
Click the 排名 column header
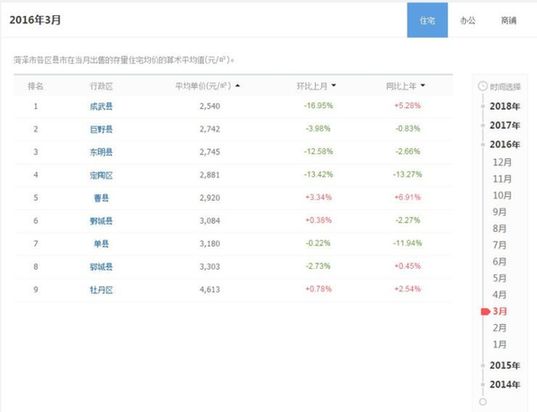(x=36, y=86)
